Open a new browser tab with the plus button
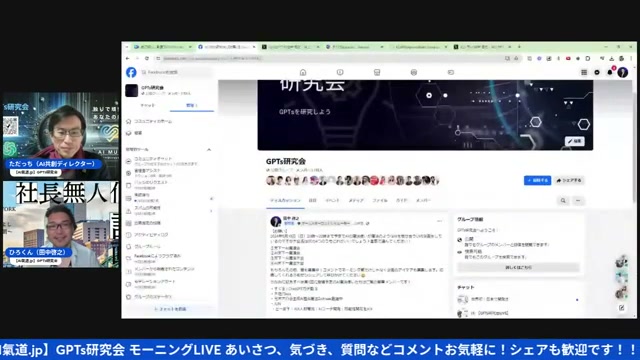The width and height of the screenshot is (640, 360). point(519,47)
